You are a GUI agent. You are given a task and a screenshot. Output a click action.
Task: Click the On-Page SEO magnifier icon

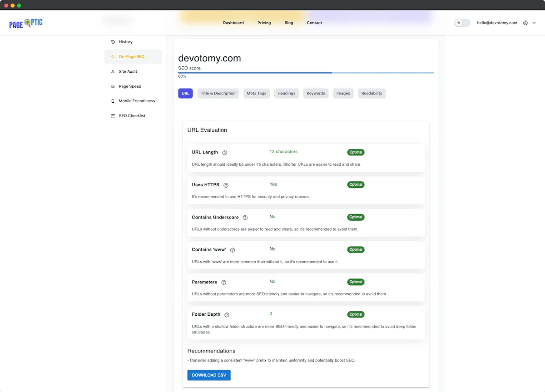[x=113, y=57]
